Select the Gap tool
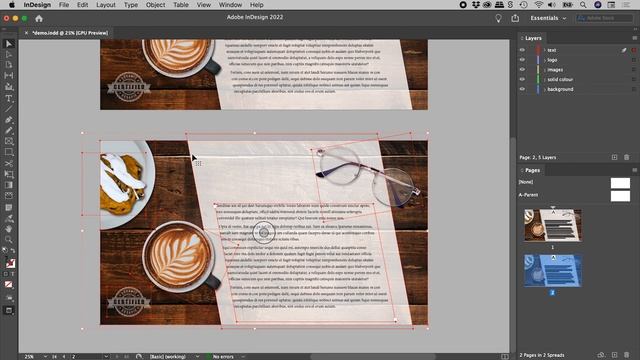 click(9, 76)
